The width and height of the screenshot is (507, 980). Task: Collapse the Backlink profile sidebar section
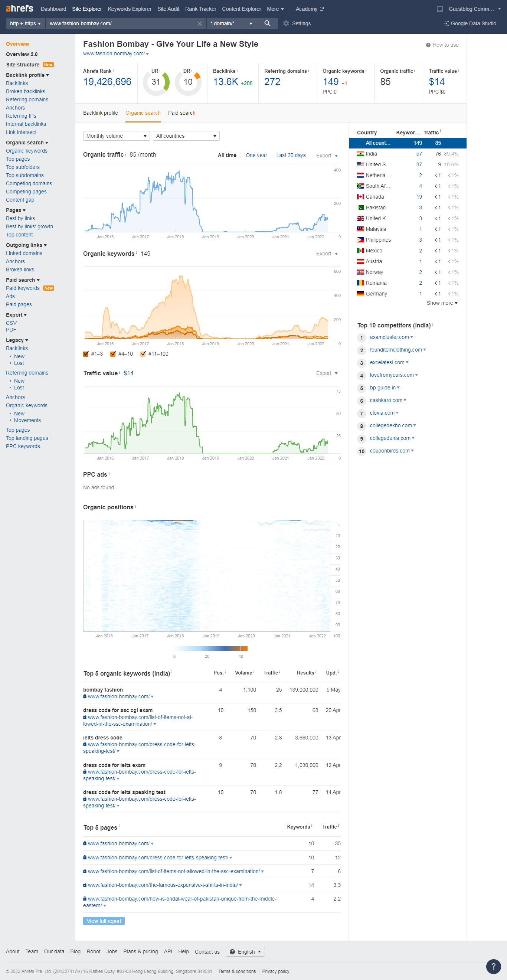coord(27,75)
